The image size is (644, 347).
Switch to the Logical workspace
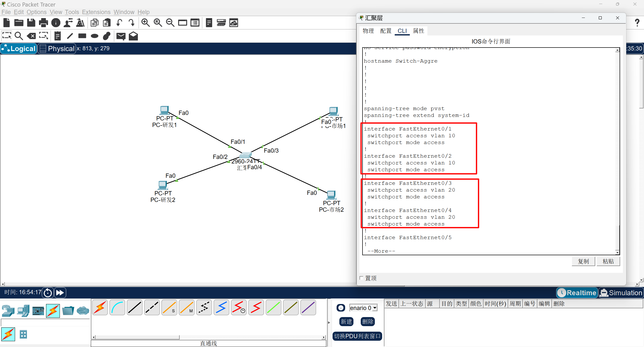(x=19, y=49)
